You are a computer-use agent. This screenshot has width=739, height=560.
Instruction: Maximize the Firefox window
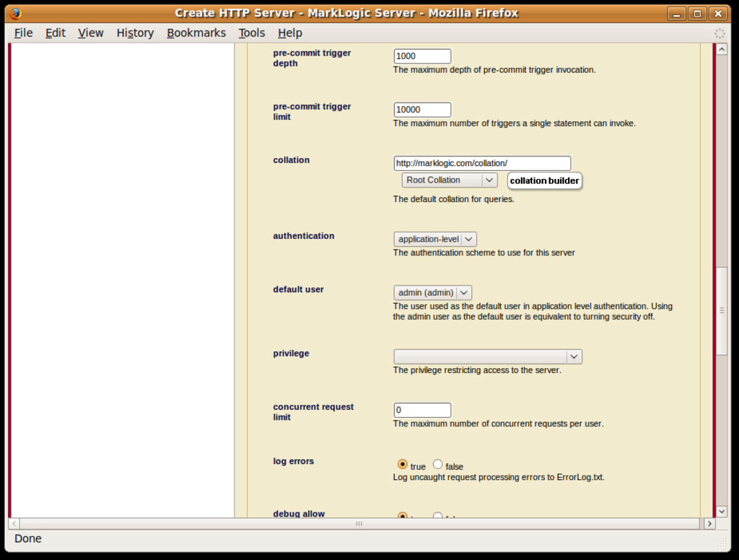pos(698,14)
